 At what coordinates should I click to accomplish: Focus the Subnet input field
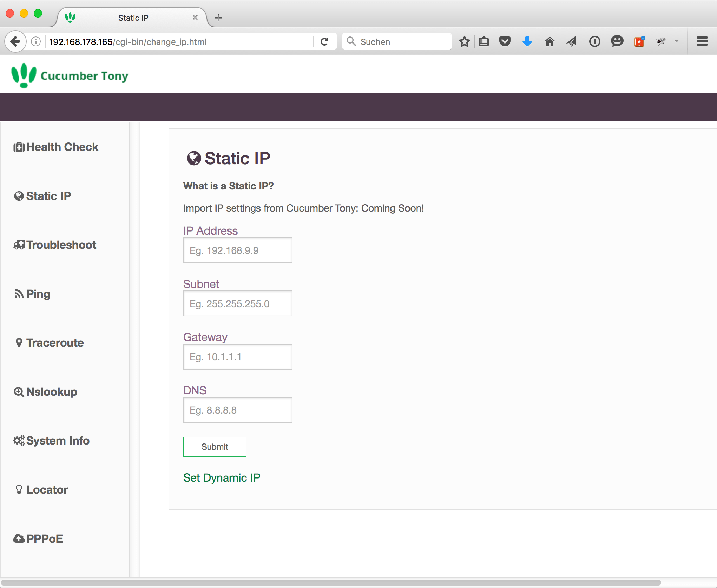238,303
